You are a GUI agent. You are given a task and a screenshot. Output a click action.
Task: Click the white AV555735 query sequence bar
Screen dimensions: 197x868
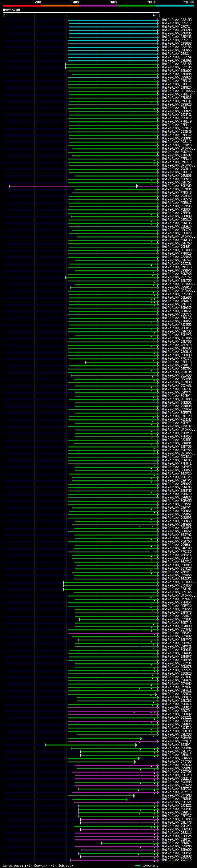tap(81, 13)
